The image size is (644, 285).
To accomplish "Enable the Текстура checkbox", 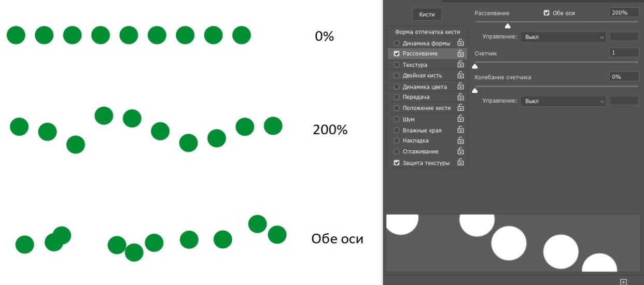I will click(x=397, y=65).
